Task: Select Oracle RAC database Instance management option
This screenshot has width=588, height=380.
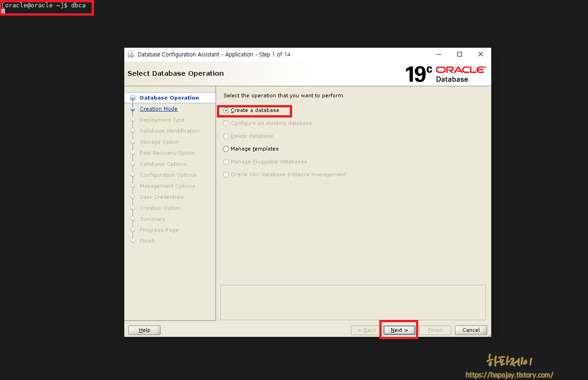Action: [284, 175]
